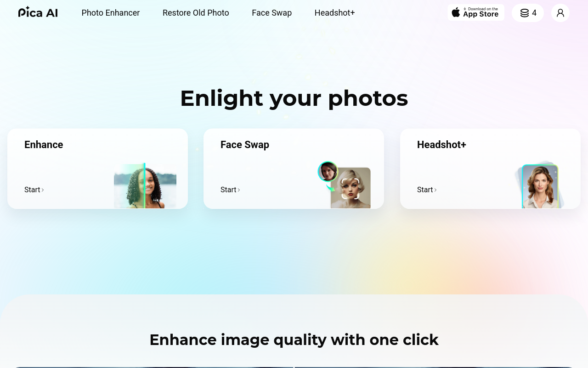Click the Start chevron arrow in Face Swap card
588x368 pixels.
pos(239,190)
